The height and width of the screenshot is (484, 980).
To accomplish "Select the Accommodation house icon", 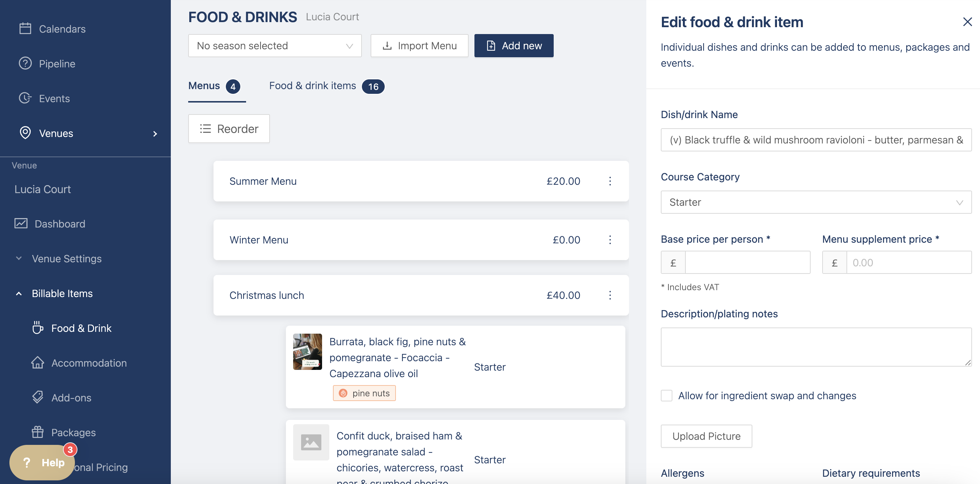I will click(x=38, y=363).
